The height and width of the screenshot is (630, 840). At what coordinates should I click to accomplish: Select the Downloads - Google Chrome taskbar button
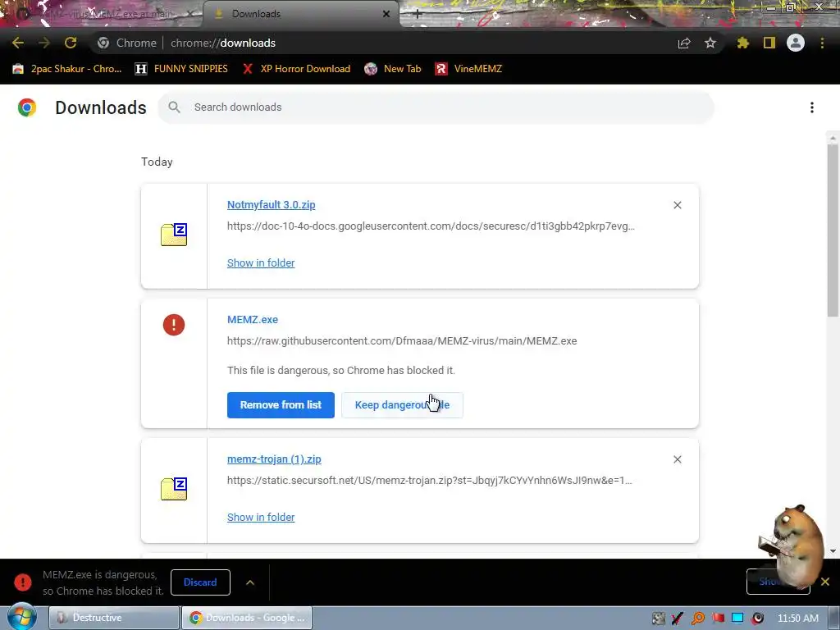247,618
